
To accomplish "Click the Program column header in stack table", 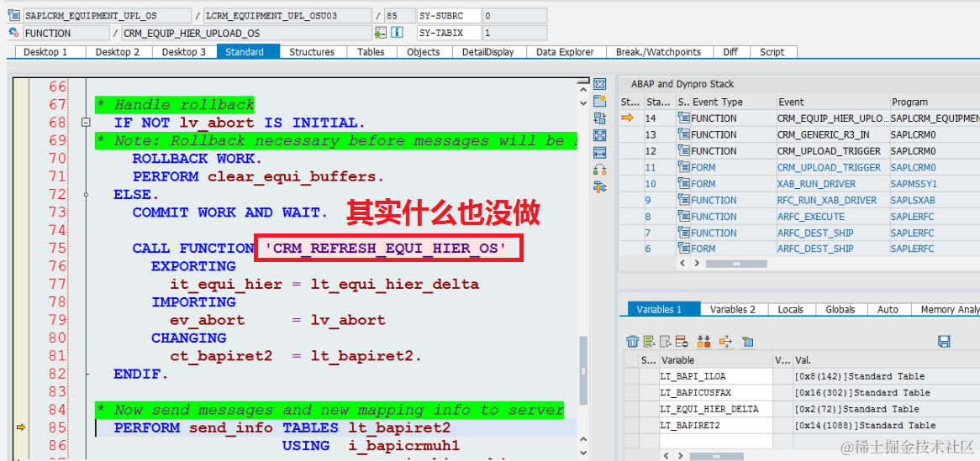I will coord(935,102).
